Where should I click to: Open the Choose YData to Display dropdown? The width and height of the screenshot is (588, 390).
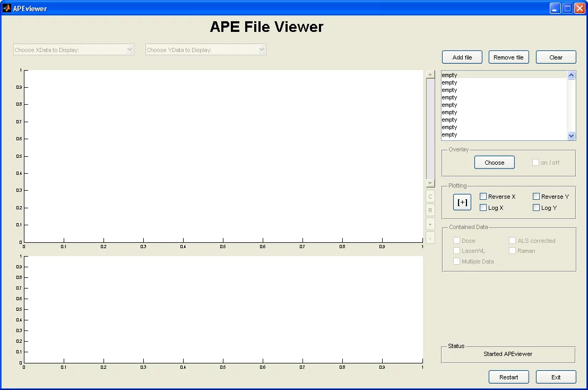point(205,49)
